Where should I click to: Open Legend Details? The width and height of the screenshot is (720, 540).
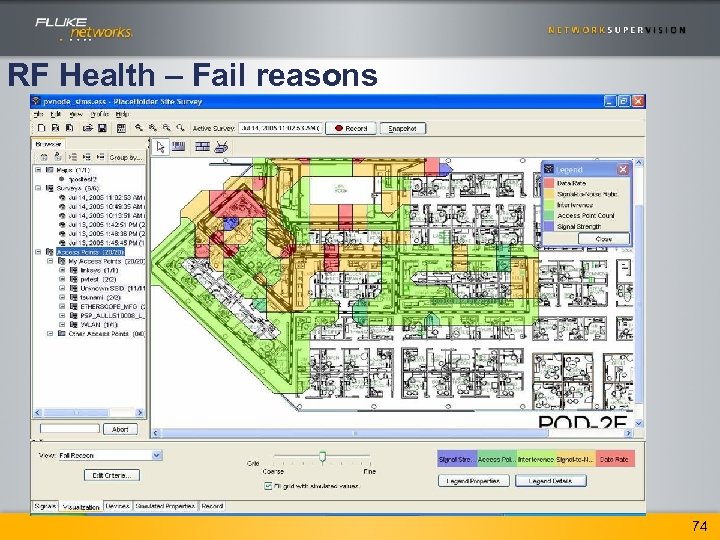click(x=551, y=481)
